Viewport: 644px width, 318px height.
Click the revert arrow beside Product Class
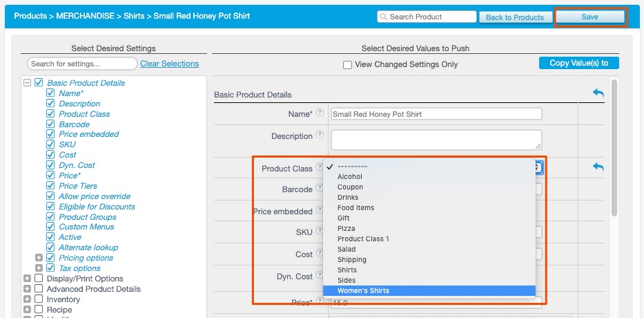click(598, 167)
